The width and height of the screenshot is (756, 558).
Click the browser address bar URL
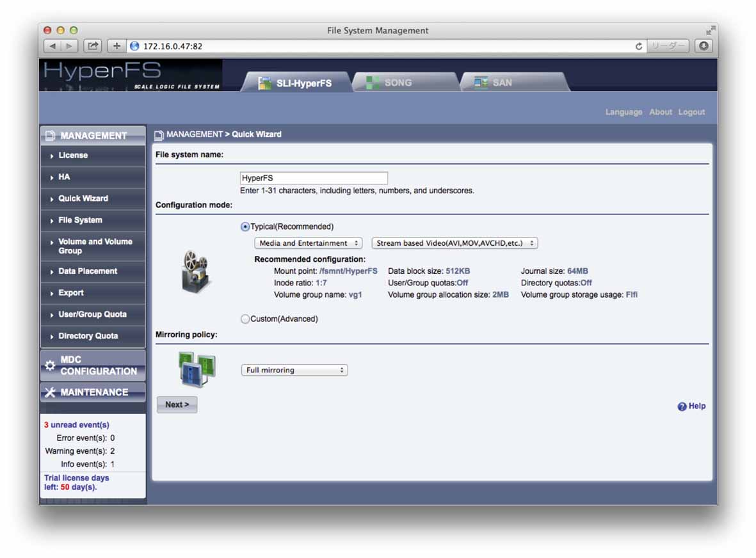pos(173,46)
